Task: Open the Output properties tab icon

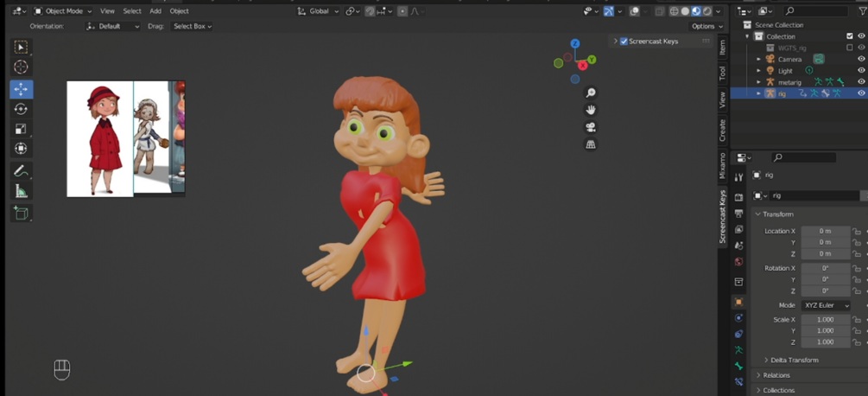Action: point(738,214)
